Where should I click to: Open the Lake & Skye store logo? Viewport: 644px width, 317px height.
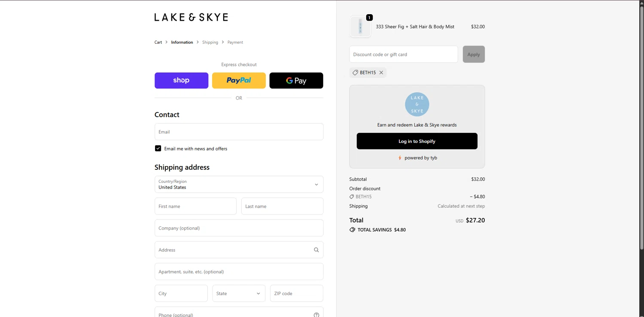point(191,17)
